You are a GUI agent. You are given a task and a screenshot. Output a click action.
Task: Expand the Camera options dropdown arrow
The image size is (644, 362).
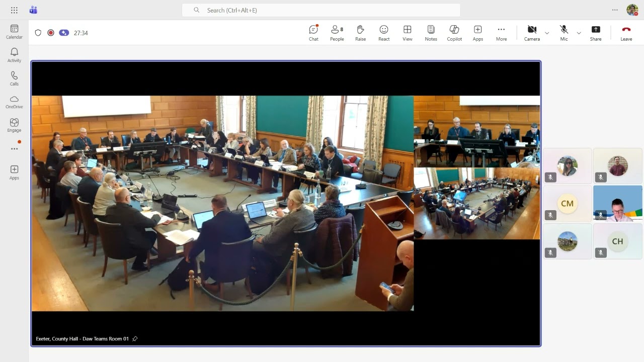point(547,33)
